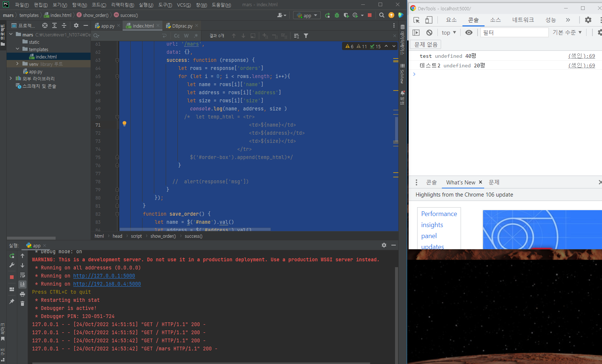This screenshot has width=602, height=364.
Task: Collapse the mars project root
Action: [11, 34]
